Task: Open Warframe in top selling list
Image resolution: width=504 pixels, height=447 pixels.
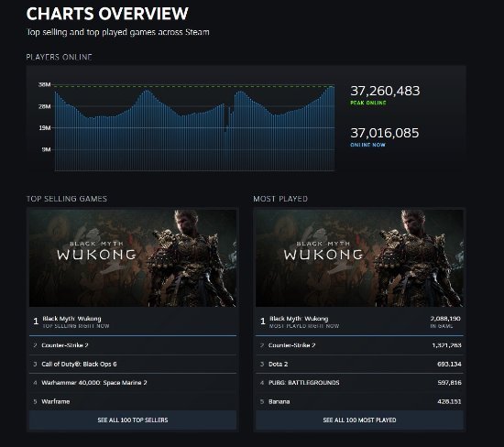Action: (133, 401)
